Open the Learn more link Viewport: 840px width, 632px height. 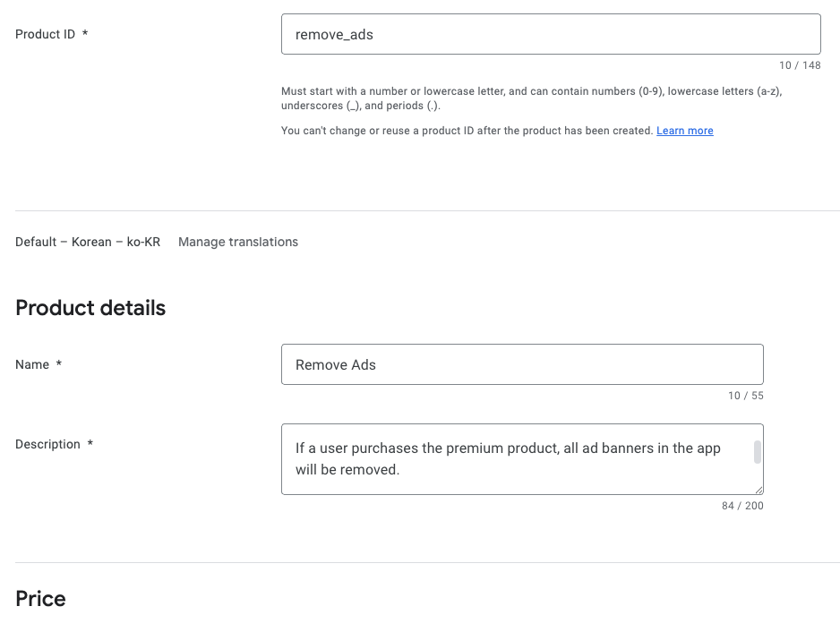pos(684,131)
